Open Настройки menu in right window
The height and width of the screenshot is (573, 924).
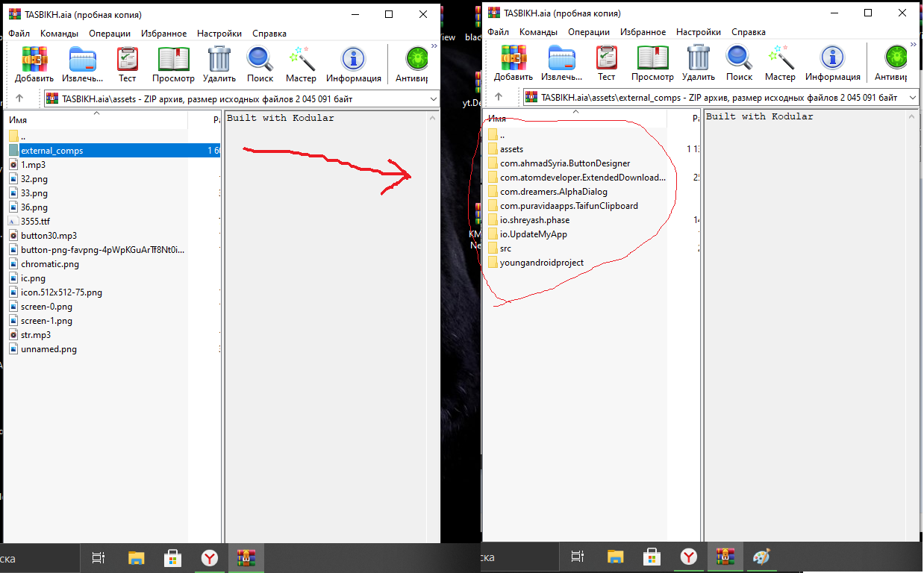point(699,33)
